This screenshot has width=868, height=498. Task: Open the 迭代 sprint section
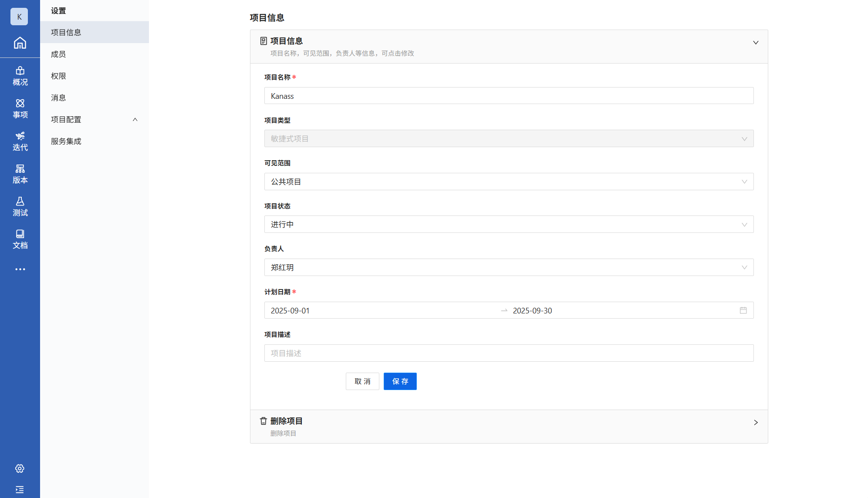[x=20, y=141]
